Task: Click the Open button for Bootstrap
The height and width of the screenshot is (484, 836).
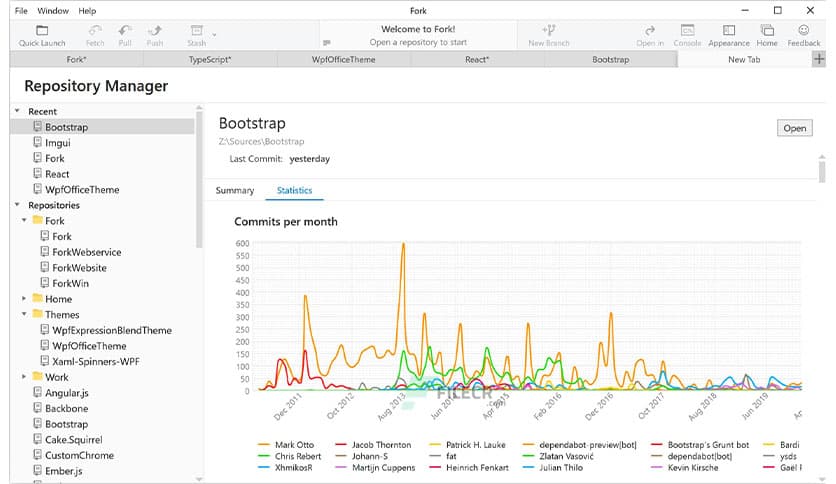Action: [794, 128]
